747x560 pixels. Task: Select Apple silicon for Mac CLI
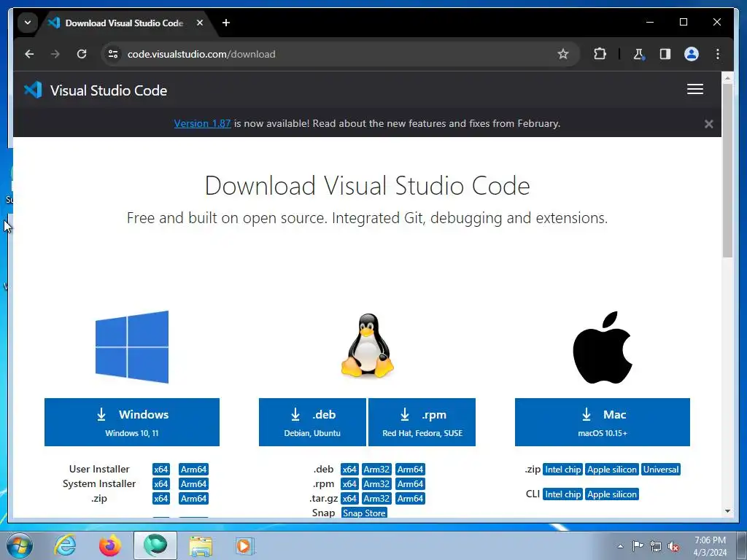pos(612,494)
